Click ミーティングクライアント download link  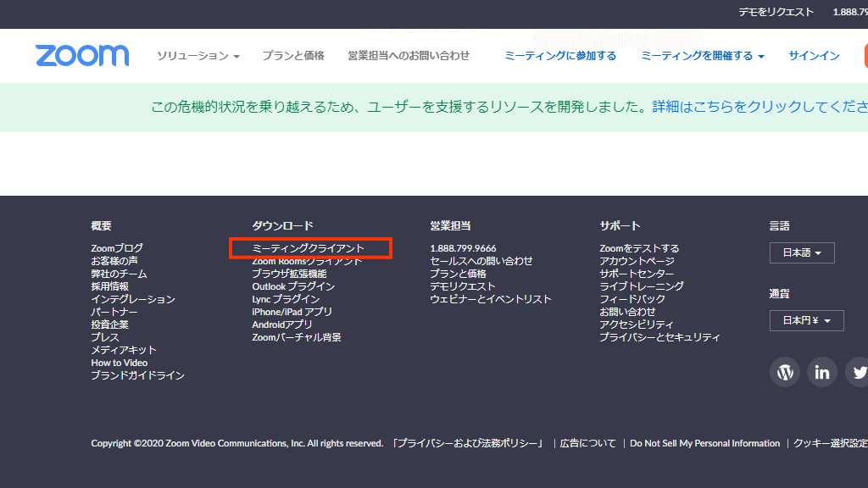tap(308, 248)
